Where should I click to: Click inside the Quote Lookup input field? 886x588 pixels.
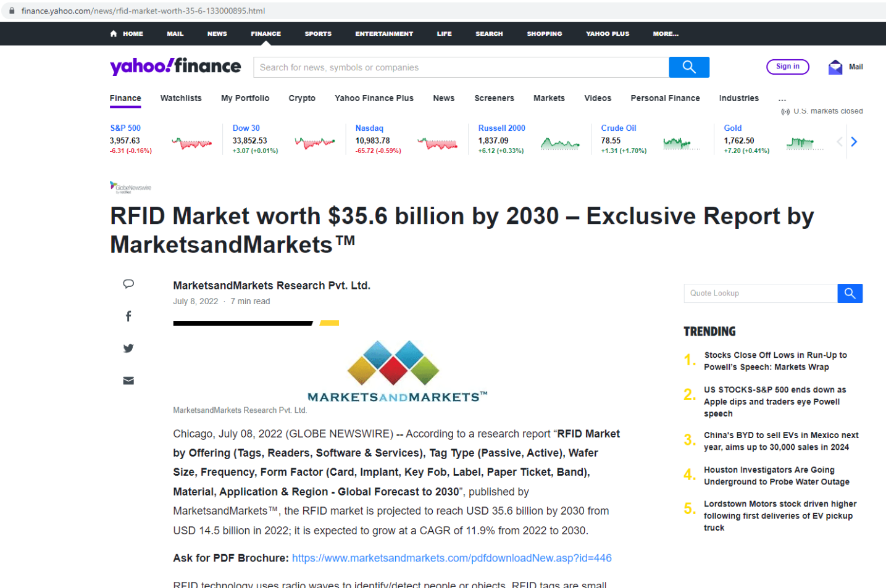[x=759, y=293]
